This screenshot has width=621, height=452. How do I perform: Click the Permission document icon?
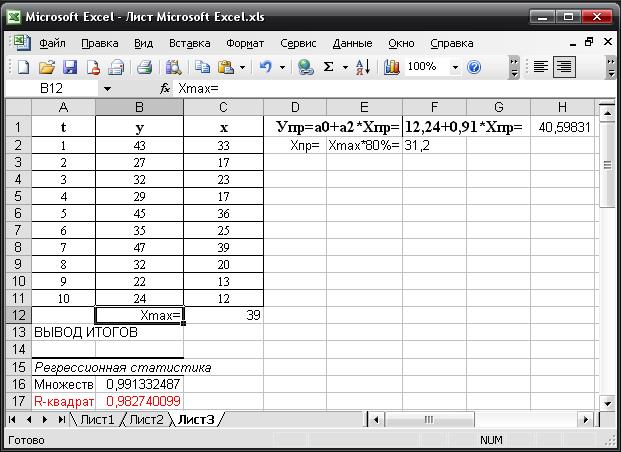(93, 67)
